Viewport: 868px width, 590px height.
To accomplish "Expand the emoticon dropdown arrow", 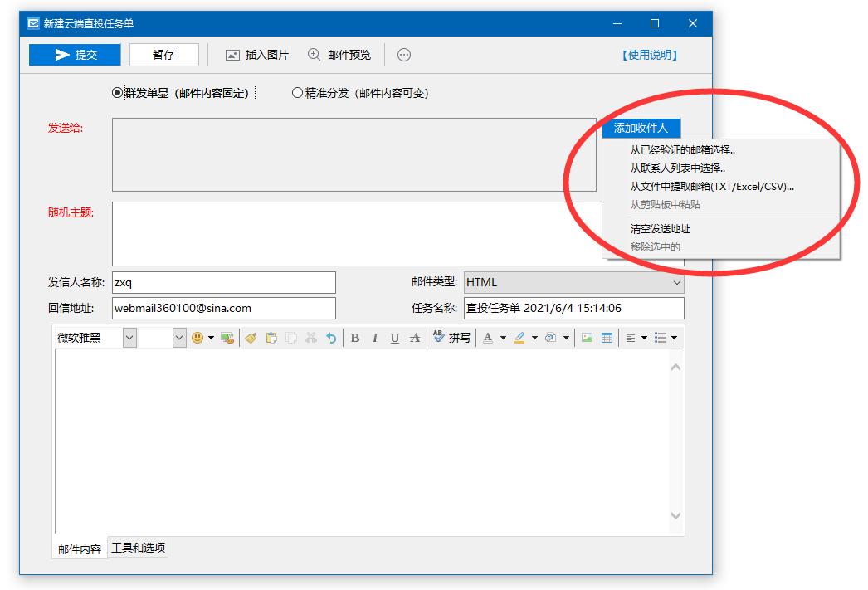I will (211, 338).
